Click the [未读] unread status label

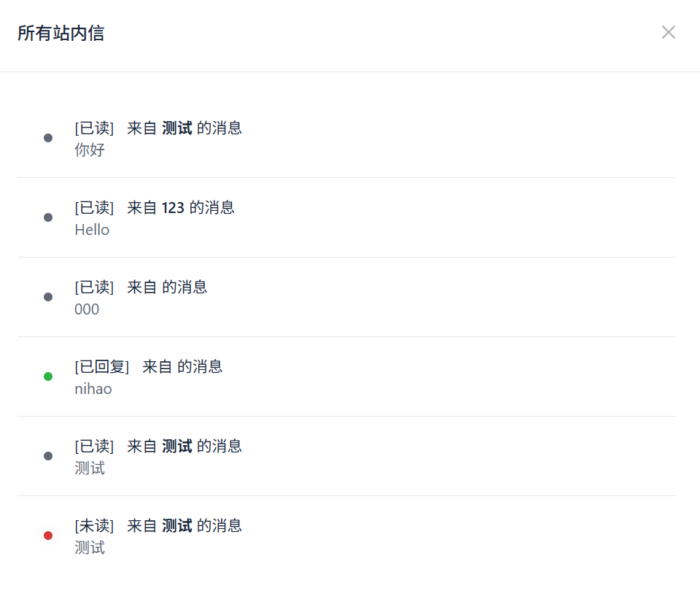pyautogui.click(x=94, y=526)
